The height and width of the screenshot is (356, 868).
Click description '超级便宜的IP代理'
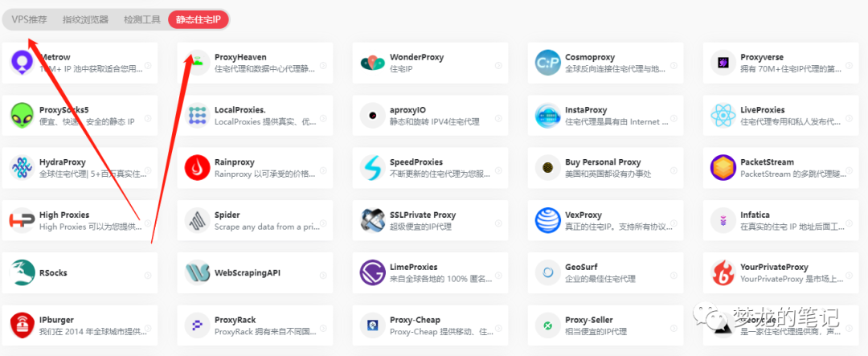(x=420, y=227)
